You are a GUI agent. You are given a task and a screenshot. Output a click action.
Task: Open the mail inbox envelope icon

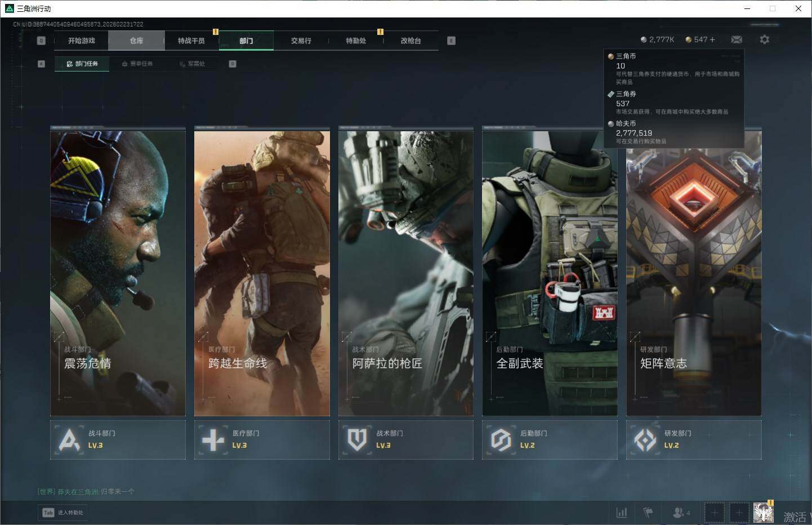pyautogui.click(x=736, y=39)
